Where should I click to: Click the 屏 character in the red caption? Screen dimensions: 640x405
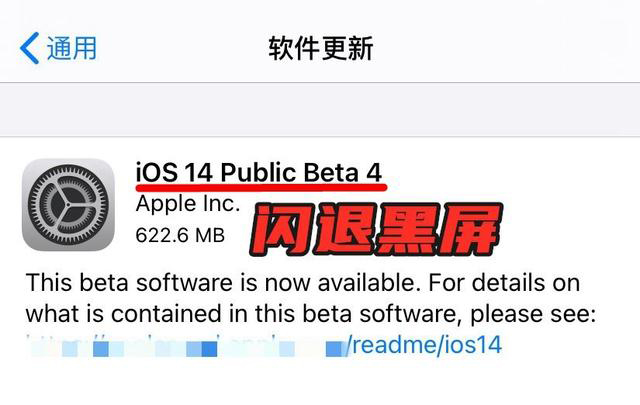470,229
